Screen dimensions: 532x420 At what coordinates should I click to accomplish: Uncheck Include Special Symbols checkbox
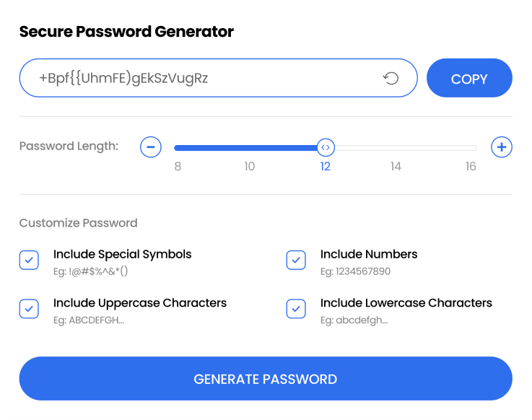[29, 261]
